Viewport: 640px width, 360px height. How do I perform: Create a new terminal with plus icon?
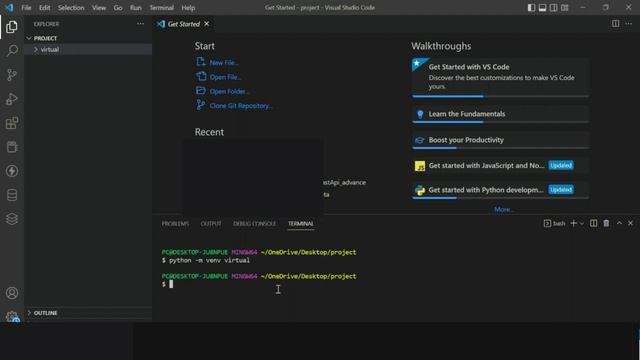click(573, 223)
